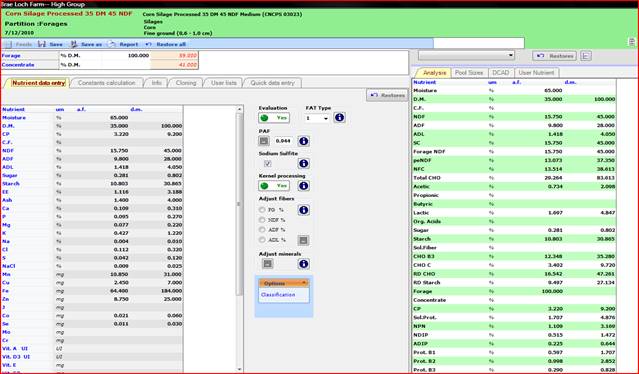Switch to User Nutrient tab
This screenshot has width=639, height=374.
coord(536,73)
